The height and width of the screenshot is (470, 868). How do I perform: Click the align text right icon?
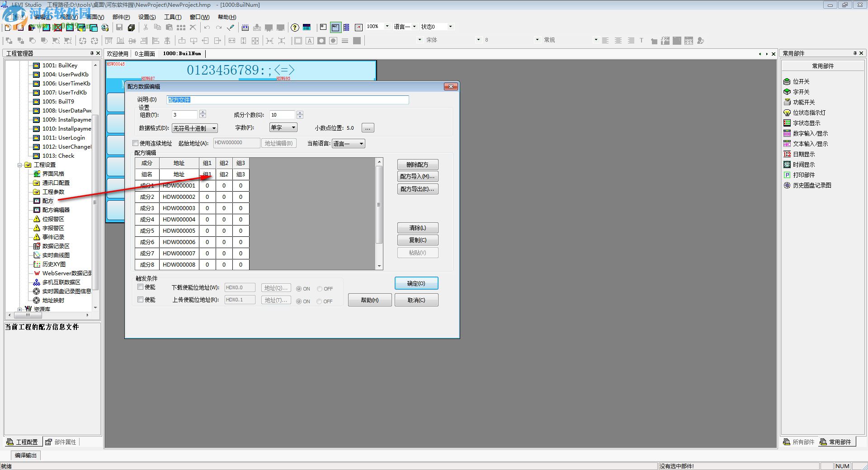tap(631, 41)
